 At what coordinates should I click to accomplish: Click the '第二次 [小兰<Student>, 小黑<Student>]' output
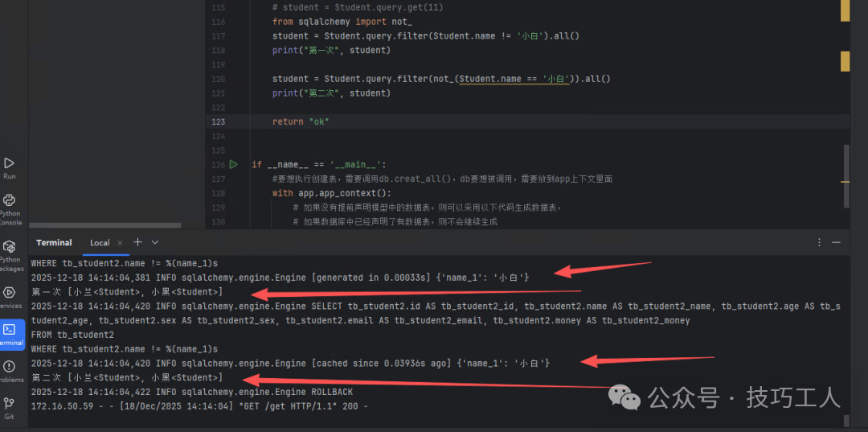click(127, 378)
